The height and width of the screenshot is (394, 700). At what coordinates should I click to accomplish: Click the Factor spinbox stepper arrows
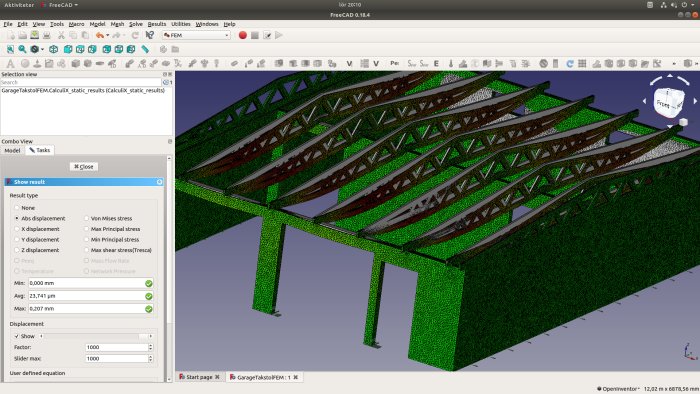(150, 347)
